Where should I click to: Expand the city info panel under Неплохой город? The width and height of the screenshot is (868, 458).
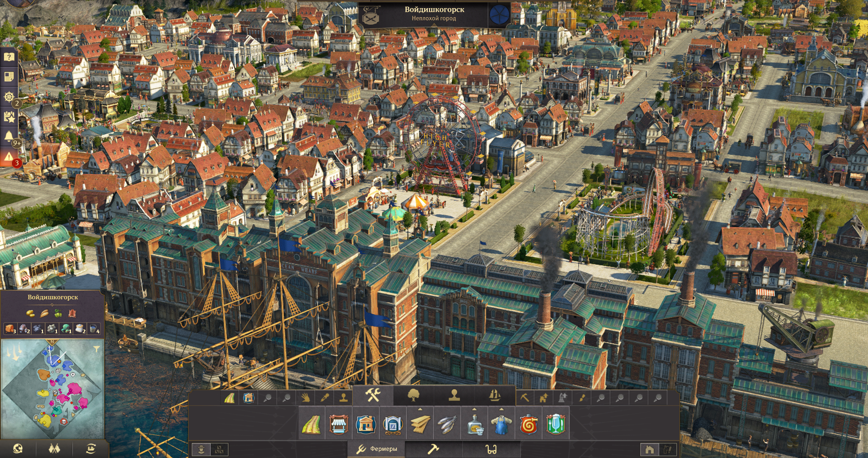click(434, 24)
